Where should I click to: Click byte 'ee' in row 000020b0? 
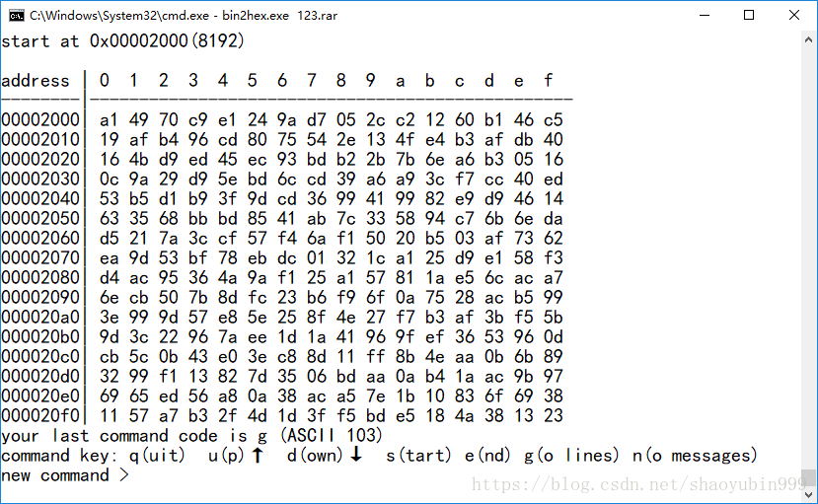[258, 336]
